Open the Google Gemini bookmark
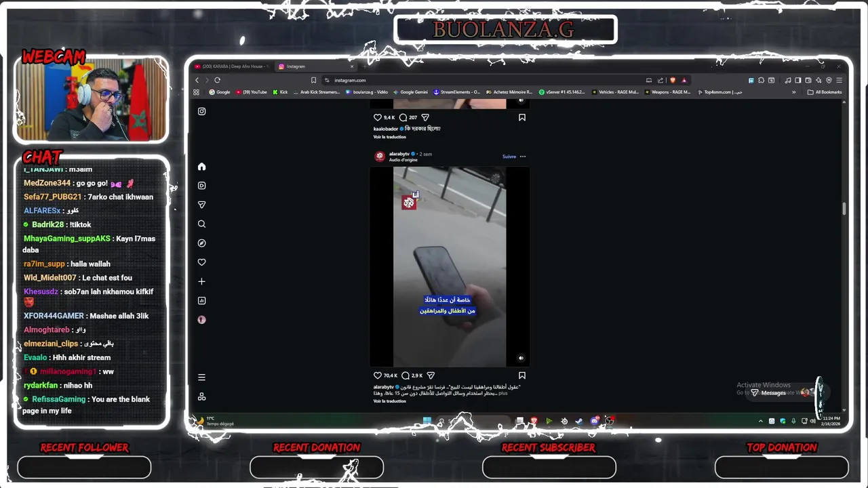 (x=410, y=92)
